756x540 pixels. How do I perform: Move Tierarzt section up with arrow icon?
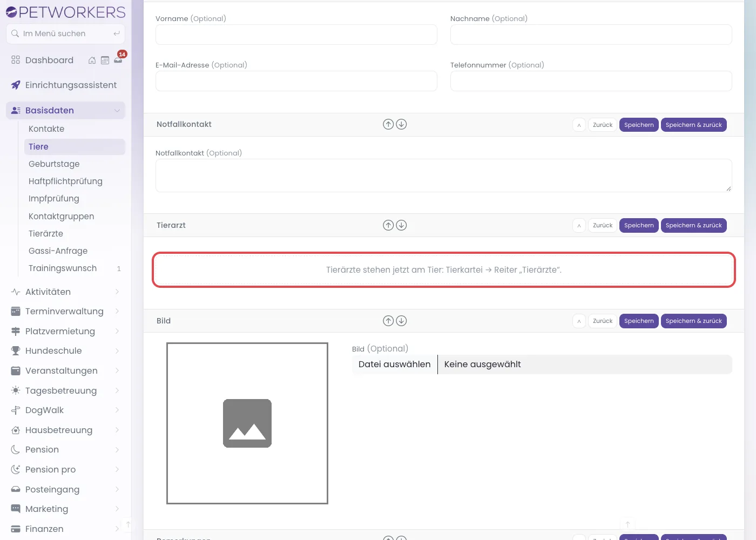click(388, 225)
